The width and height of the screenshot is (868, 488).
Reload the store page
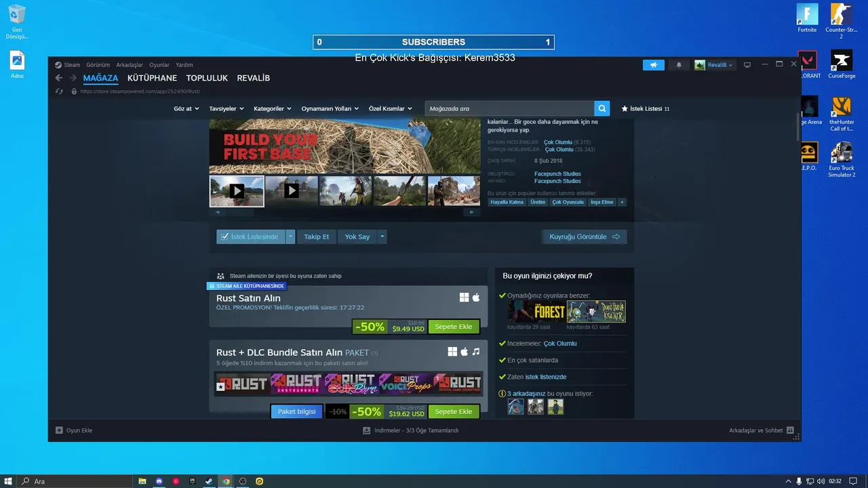point(59,91)
